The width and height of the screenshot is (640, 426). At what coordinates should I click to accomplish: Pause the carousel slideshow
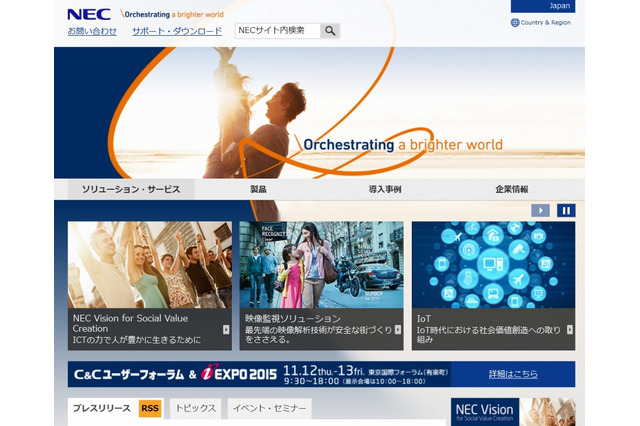[x=566, y=211]
